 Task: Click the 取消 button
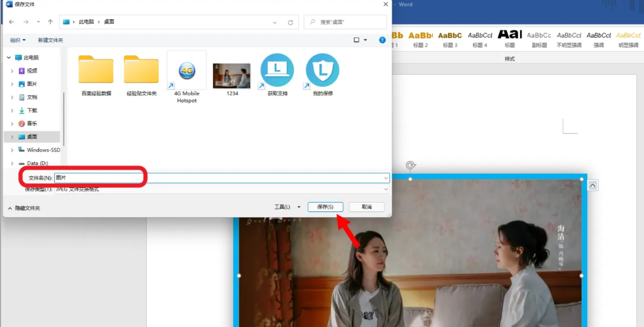[x=367, y=207]
